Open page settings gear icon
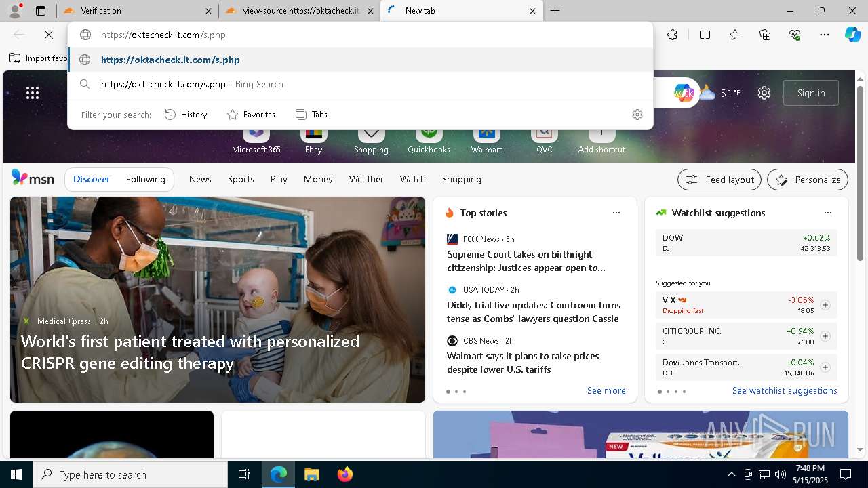The width and height of the screenshot is (868, 488). (x=764, y=93)
